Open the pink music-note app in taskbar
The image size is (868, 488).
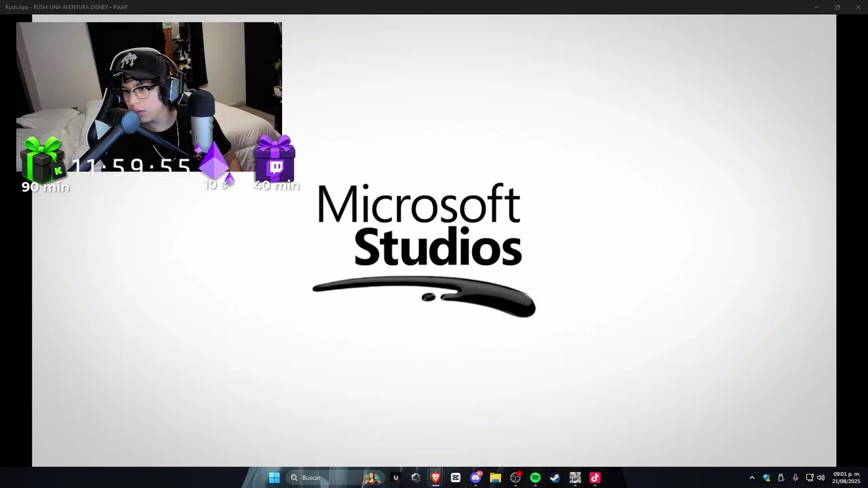(x=595, y=478)
